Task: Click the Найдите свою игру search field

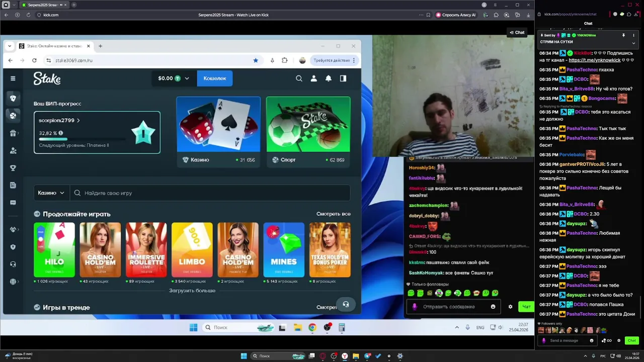Action: (210, 193)
